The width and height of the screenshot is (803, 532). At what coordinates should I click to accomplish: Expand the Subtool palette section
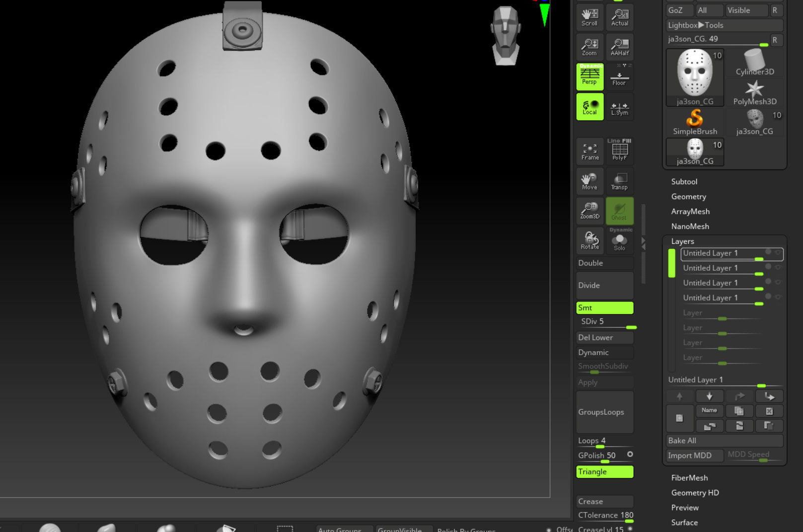coord(684,182)
